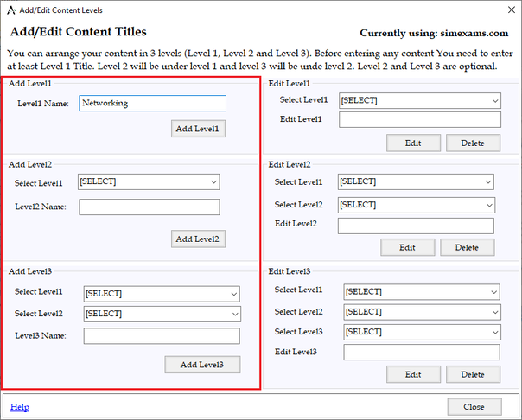
Task: Click the app icon in title bar
Action: click(x=10, y=10)
